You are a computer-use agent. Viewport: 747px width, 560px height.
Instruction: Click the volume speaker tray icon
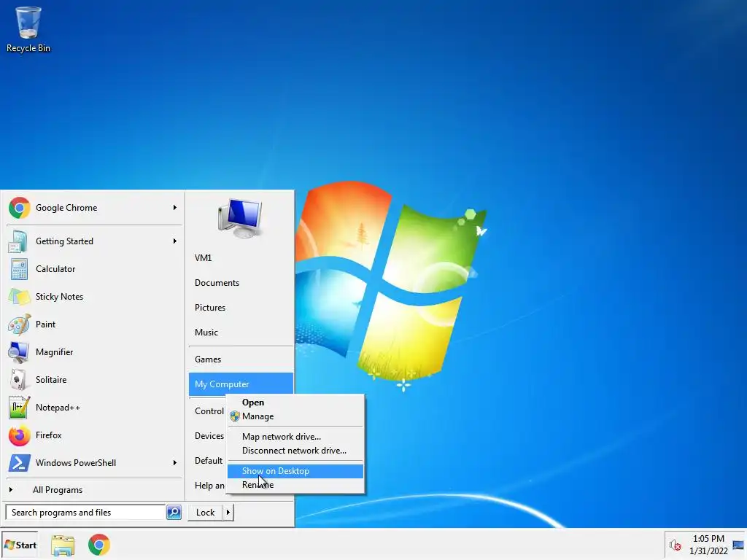tap(675, 545)
